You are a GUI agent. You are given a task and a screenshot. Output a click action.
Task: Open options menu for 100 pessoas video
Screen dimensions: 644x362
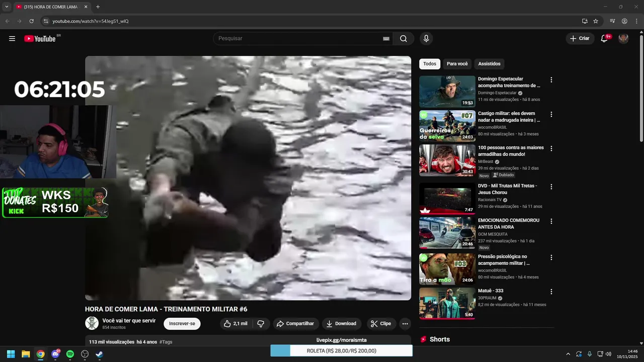coord(551,149)
